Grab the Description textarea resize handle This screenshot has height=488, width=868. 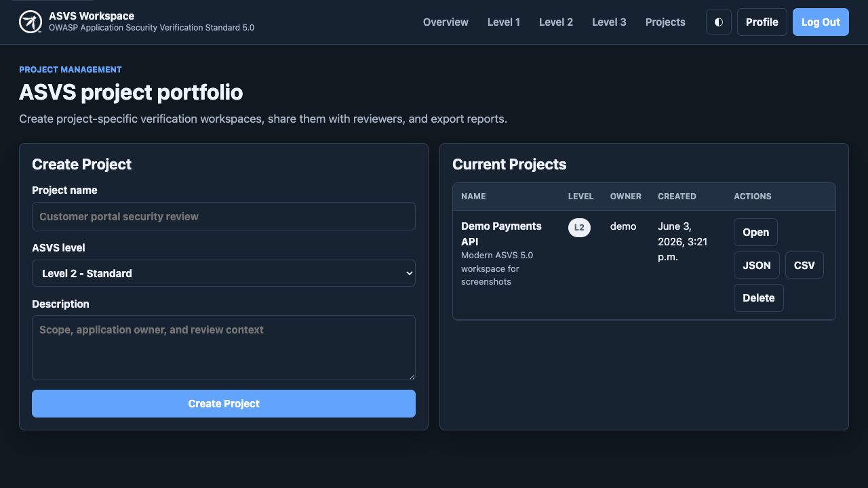click(x=411, y=375)
